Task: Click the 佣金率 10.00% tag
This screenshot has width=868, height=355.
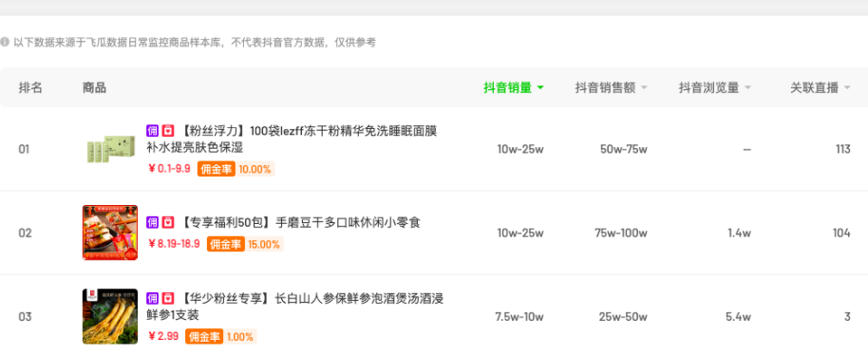Action: pyautogui.click(x=236, y=169)
